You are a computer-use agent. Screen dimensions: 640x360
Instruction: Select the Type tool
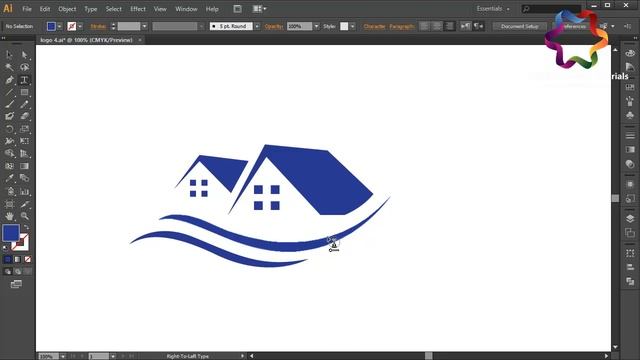[x=24, y=80]
